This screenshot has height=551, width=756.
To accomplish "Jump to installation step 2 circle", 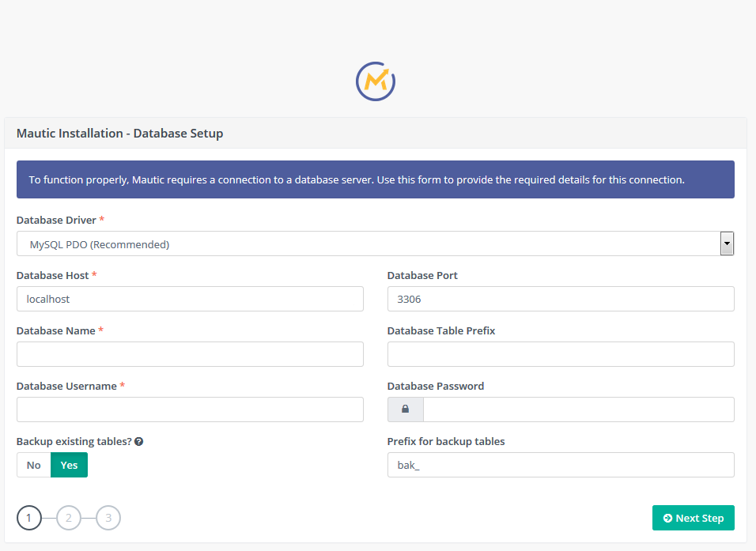I will tap(69, 519).
